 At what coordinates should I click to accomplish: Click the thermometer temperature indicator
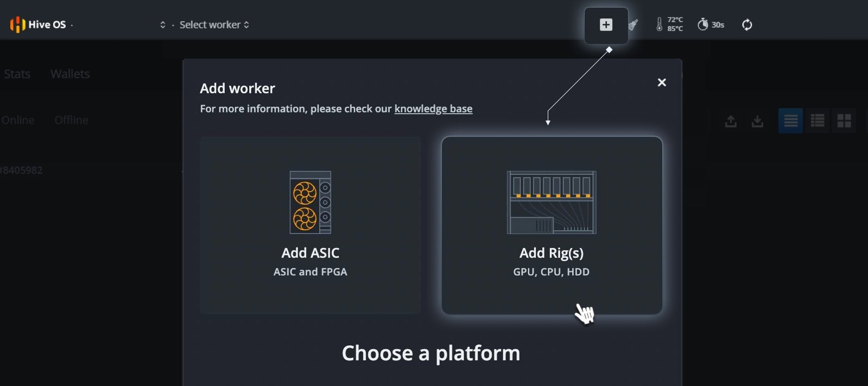coord(669,24)
